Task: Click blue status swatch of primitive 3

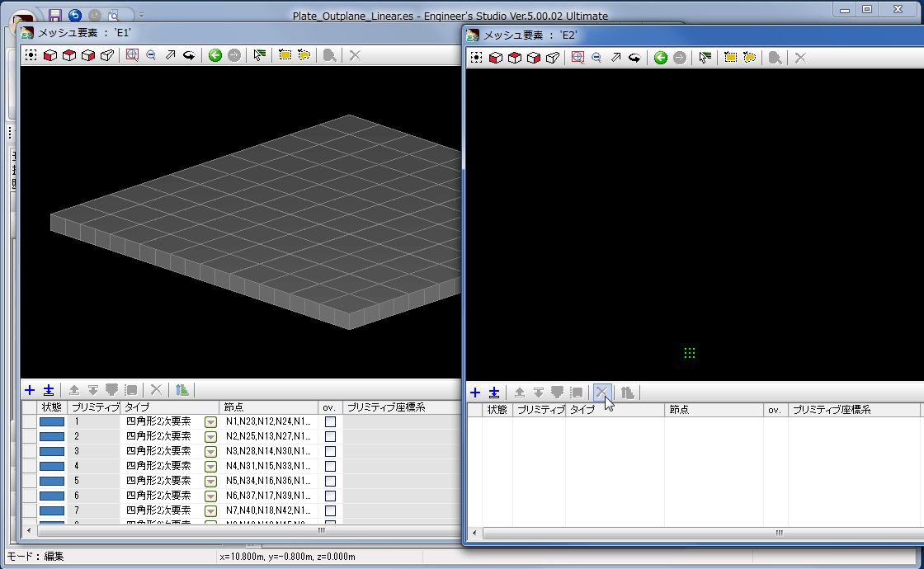Action: pos(52,452)
